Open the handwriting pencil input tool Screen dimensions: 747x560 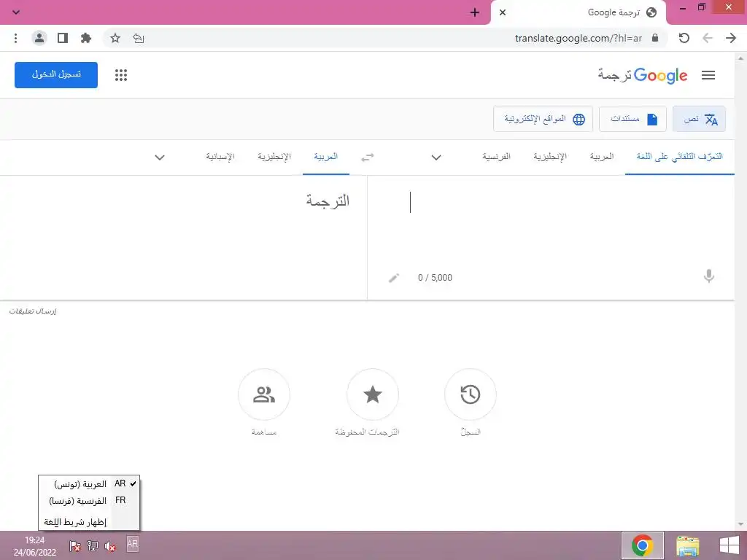pyautogui.click(x=393, y=278)
